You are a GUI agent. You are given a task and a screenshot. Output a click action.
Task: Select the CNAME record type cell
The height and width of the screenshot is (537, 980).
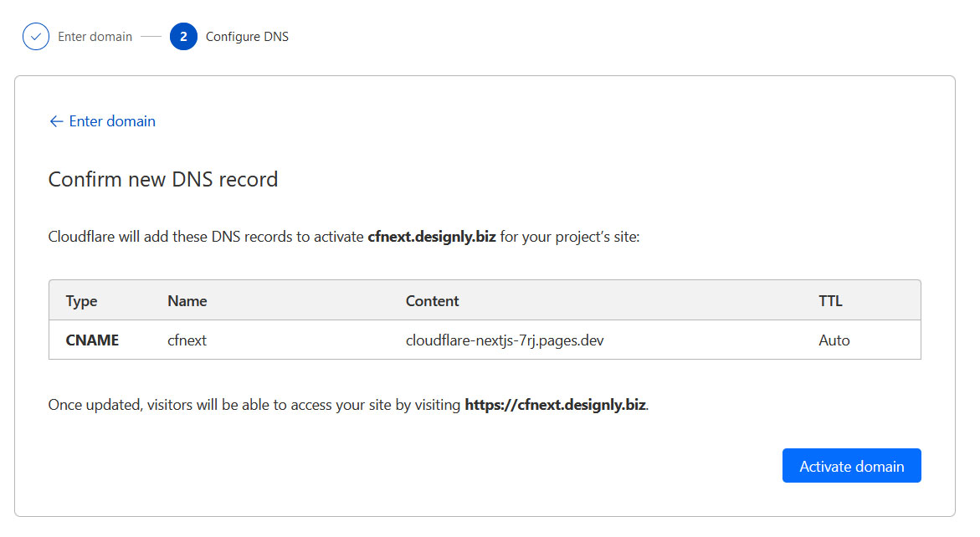point(92,340)
